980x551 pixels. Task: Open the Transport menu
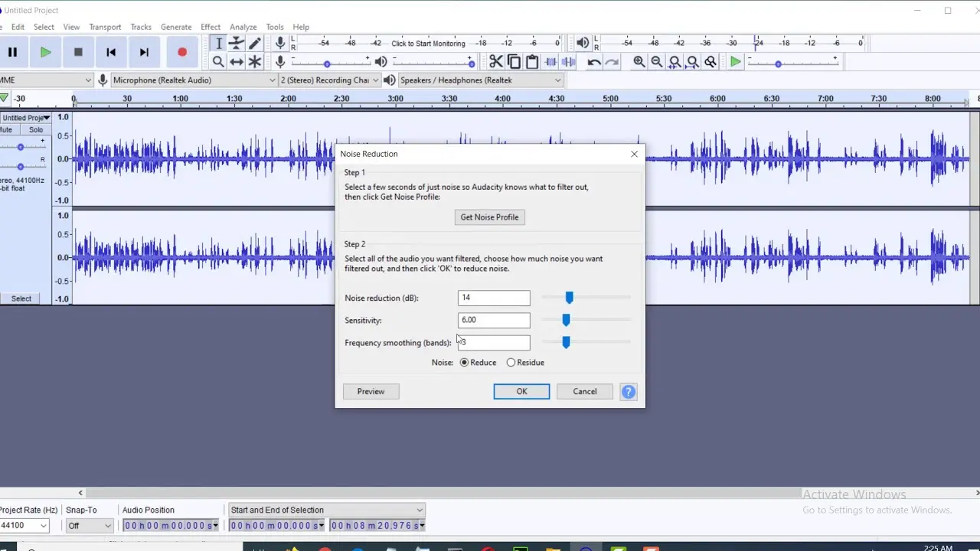click(105, 27)
